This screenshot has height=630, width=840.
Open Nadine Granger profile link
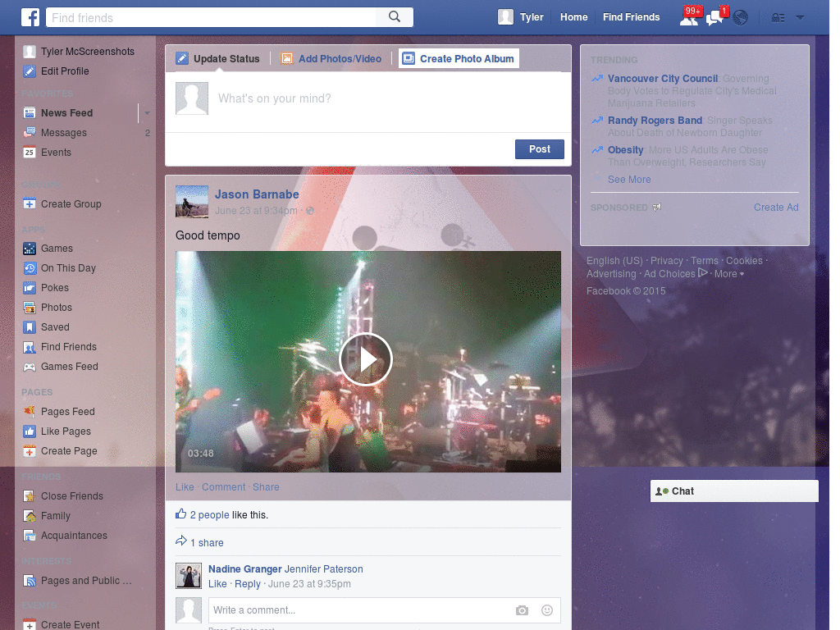tap(244, 569)
